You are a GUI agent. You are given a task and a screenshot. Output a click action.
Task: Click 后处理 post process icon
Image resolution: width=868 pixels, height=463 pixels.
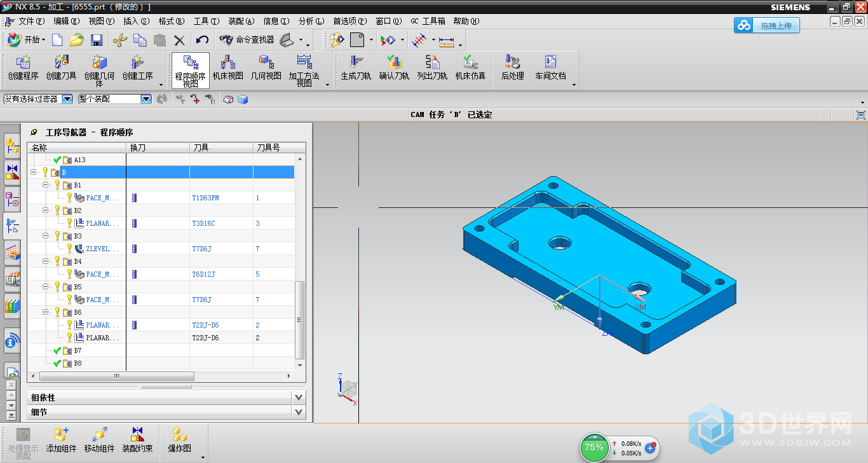(x=512, y=67)
